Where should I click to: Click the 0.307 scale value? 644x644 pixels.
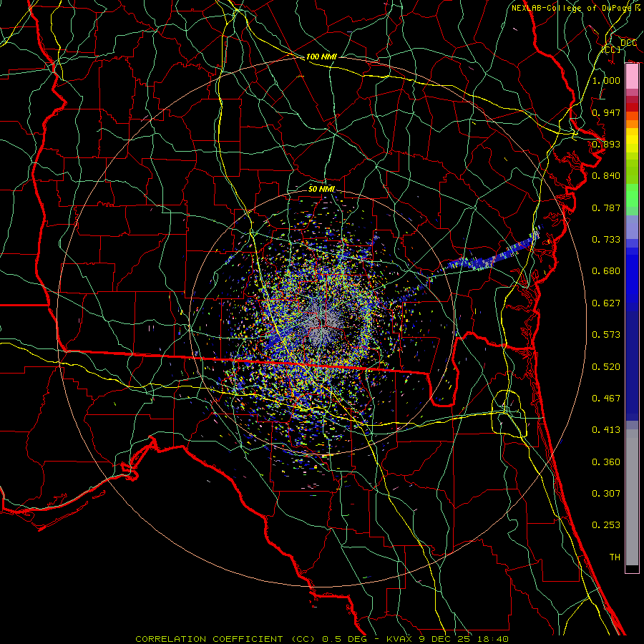[x=606, y=494]
